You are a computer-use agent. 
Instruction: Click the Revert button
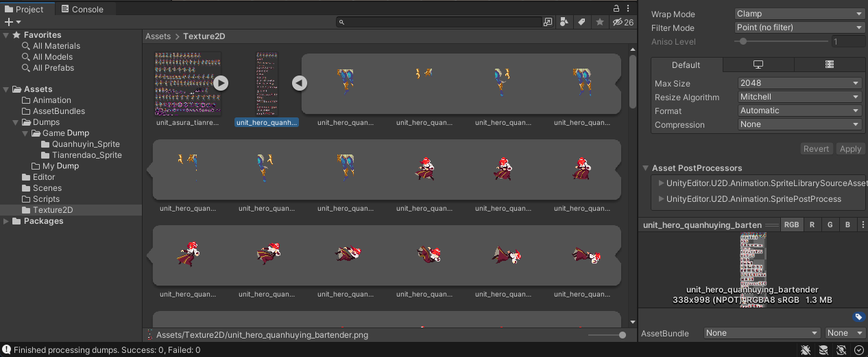click(816, 149)
